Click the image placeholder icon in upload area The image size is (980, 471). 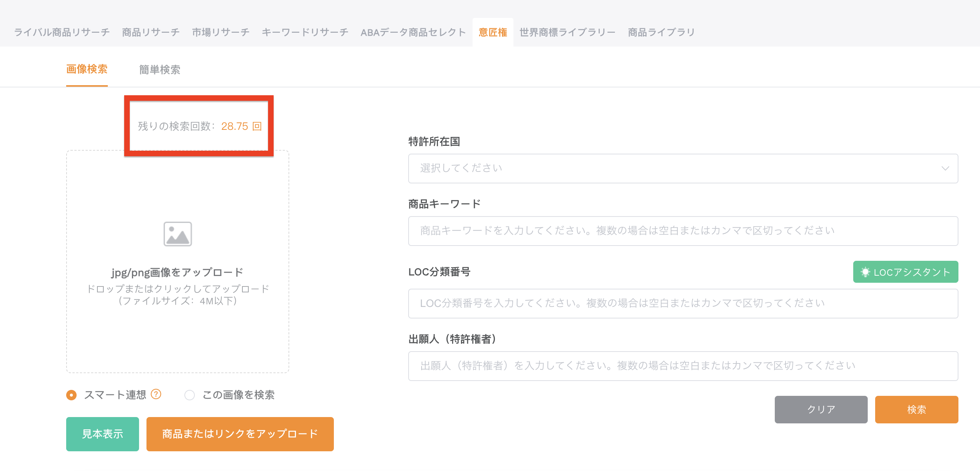tap(178, 234)
